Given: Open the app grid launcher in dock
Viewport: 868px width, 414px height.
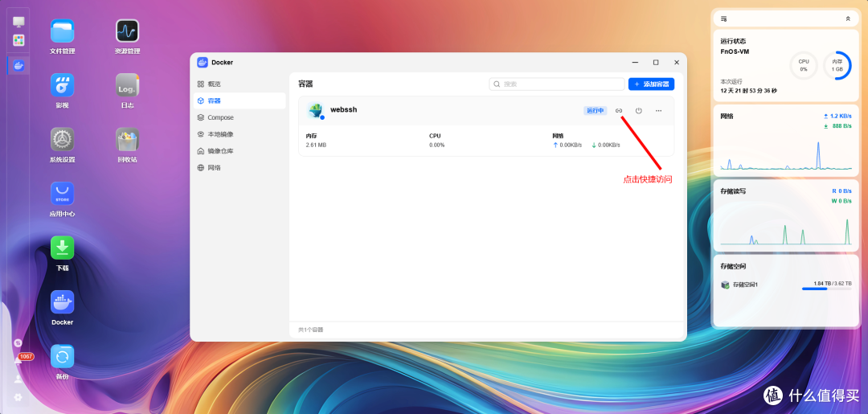Looking at the screenshot, I should (x=18, y=40).
